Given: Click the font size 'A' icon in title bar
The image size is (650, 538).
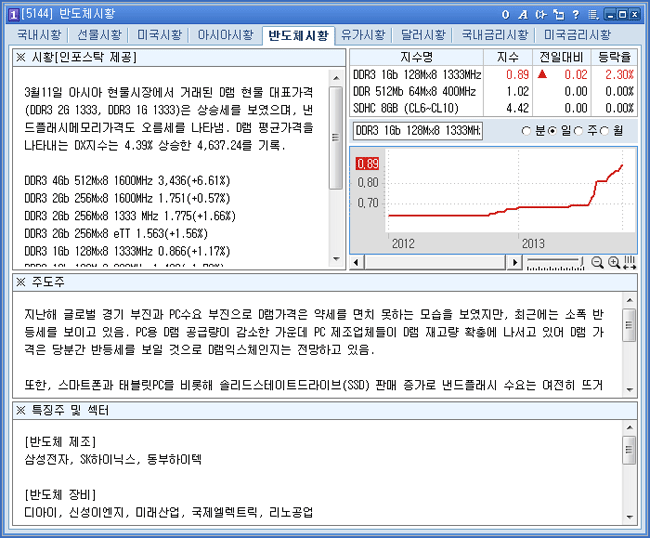Looking at the screenshot, I should 524,14.
